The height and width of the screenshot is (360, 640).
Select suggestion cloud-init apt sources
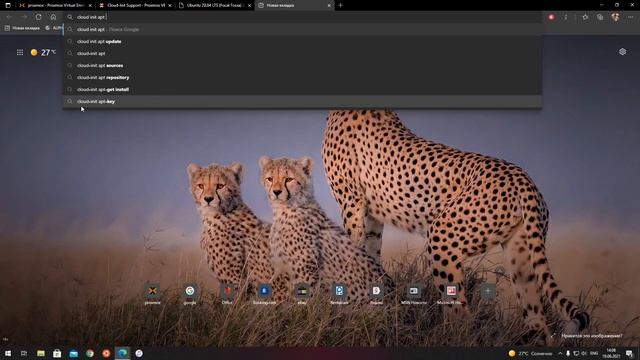pos(302,65)
